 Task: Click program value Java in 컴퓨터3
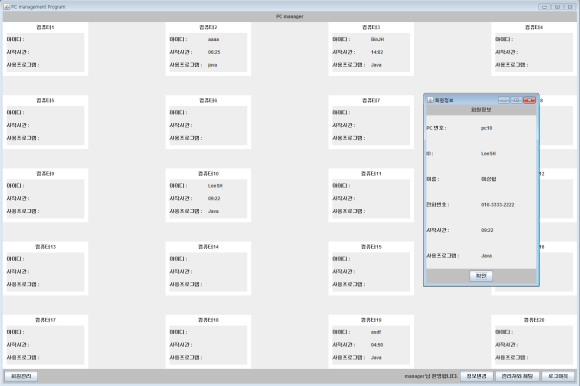(376, 65)
